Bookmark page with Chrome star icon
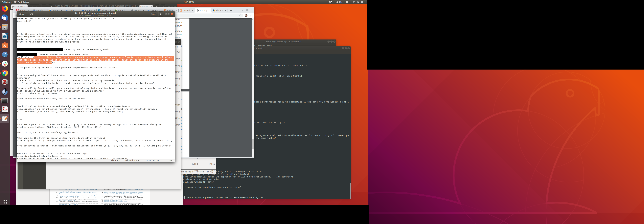The width and height of the screenshot is (644, 224). pyautogui.click(x=240, y=16)
